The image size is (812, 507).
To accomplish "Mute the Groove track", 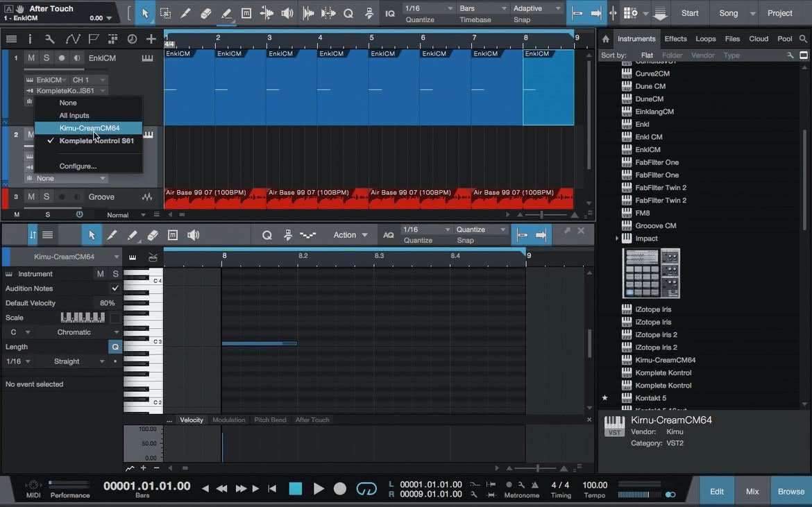I will 31,196.
